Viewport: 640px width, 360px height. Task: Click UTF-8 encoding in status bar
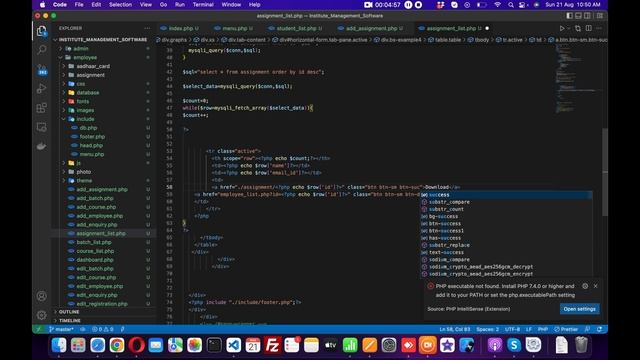(x=512, y=329)
